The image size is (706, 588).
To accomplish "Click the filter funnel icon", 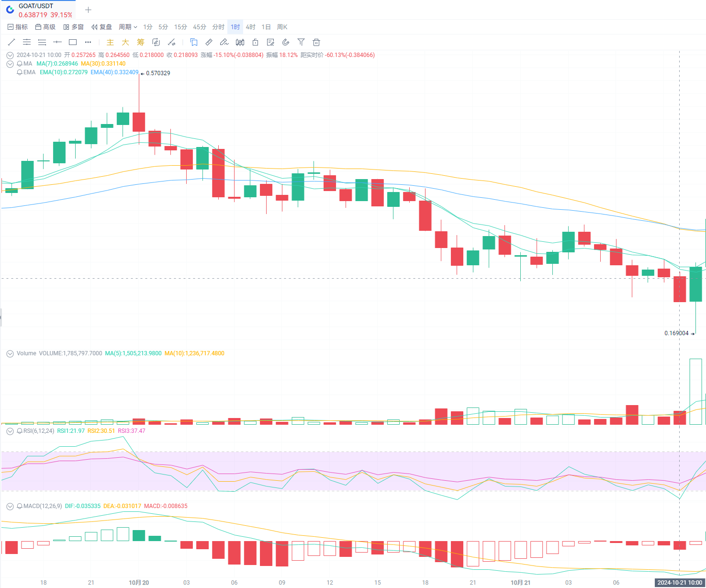I will (x=301, y=42).
